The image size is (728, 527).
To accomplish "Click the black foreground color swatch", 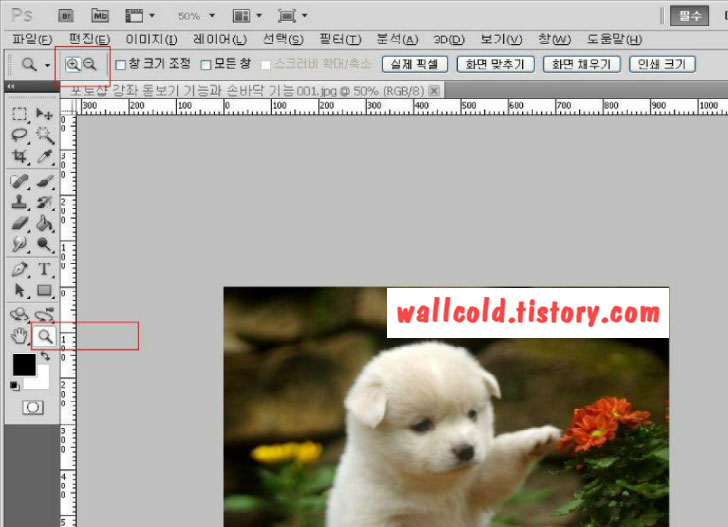I will tap(24, 364).
